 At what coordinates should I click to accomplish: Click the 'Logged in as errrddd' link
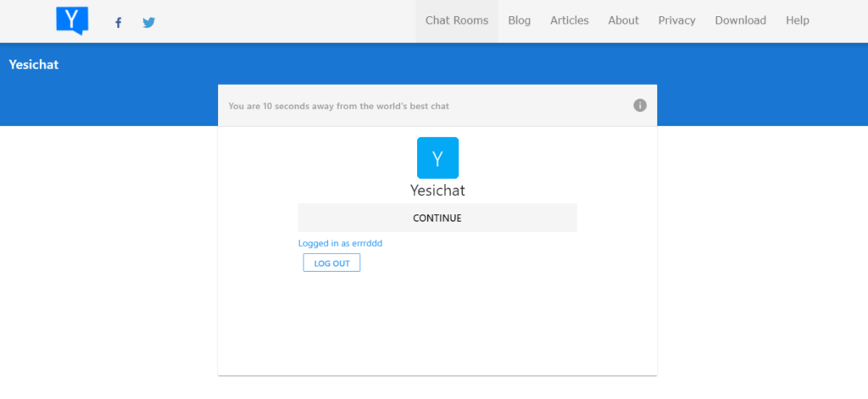pos(340,243)
